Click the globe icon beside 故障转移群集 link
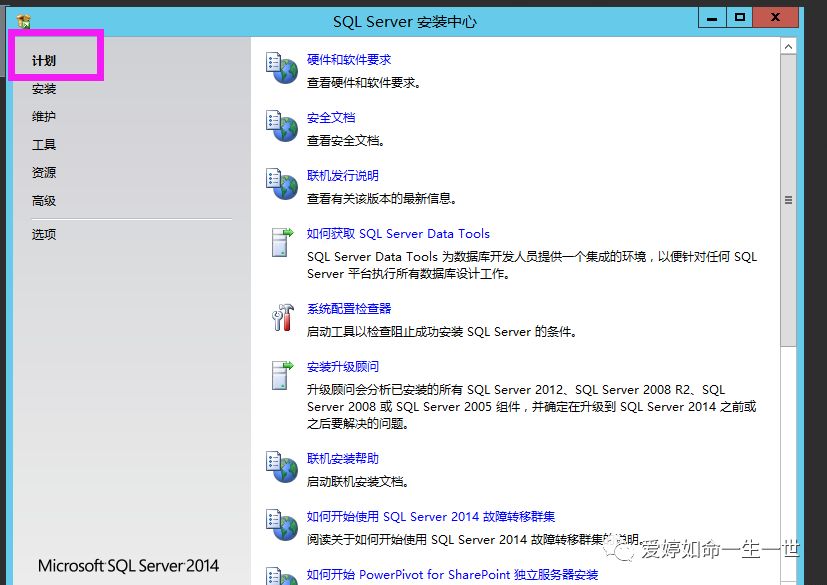This screenshot has width=827, height=585. (x=282, y=525)
